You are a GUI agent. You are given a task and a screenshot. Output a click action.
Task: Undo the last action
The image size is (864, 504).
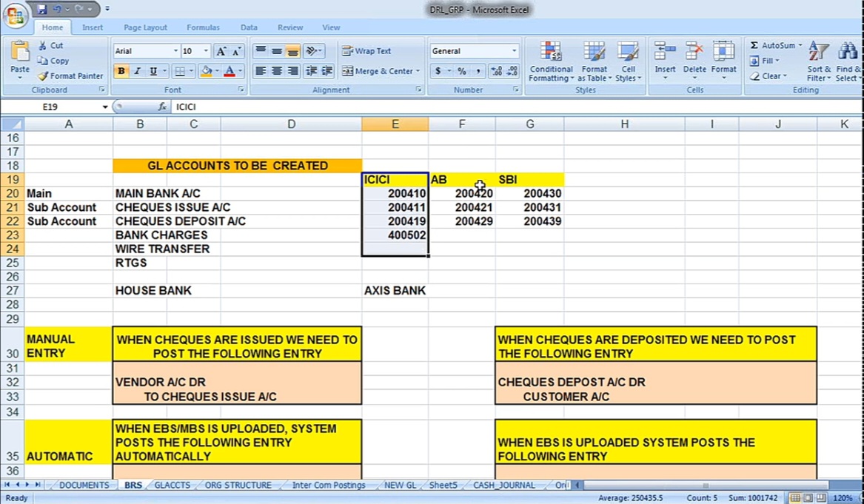[56, 9]
